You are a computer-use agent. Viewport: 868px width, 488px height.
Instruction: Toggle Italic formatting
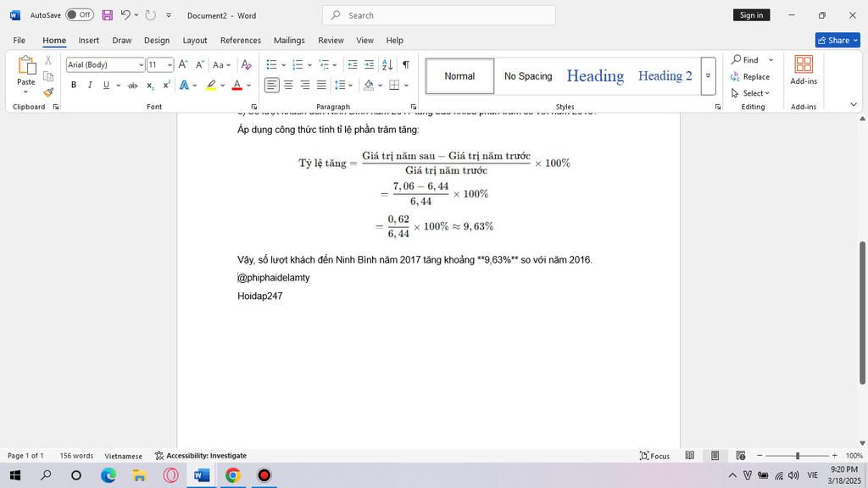click(x=90, y=85)
